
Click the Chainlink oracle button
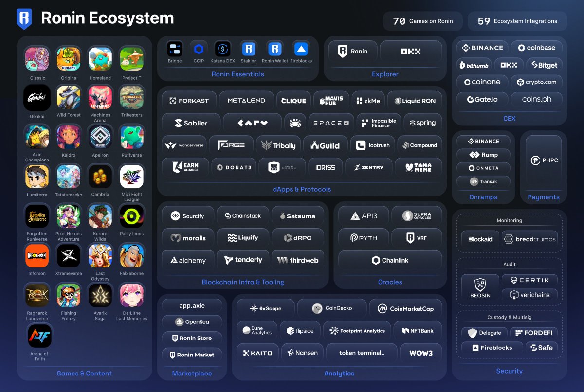click(390, 260)
